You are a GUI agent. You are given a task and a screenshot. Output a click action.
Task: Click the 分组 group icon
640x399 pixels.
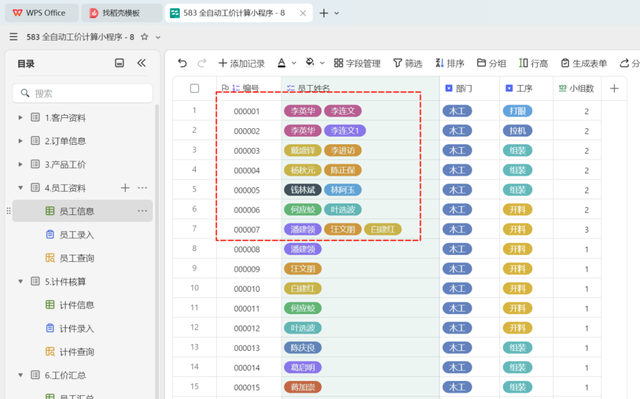[x=481, y=63]
